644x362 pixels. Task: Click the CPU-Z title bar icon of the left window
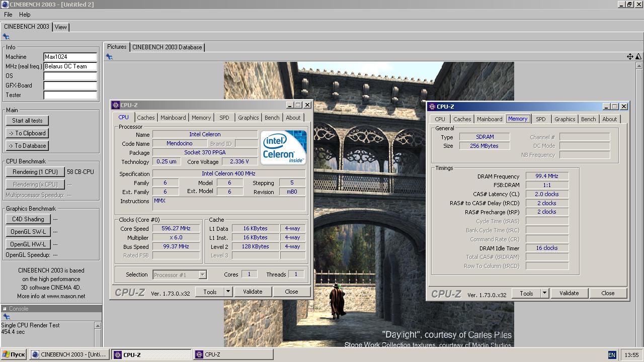116,105
